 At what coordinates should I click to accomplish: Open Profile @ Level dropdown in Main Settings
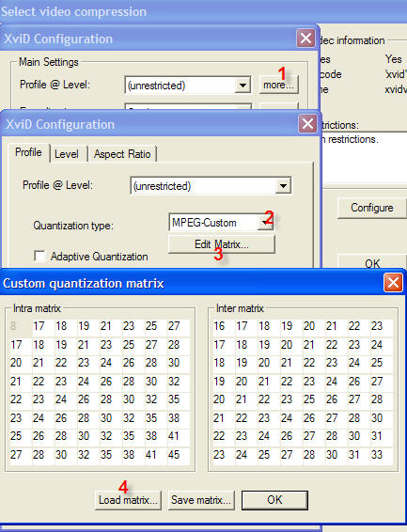pyautogui.click(x=243, y=85)
